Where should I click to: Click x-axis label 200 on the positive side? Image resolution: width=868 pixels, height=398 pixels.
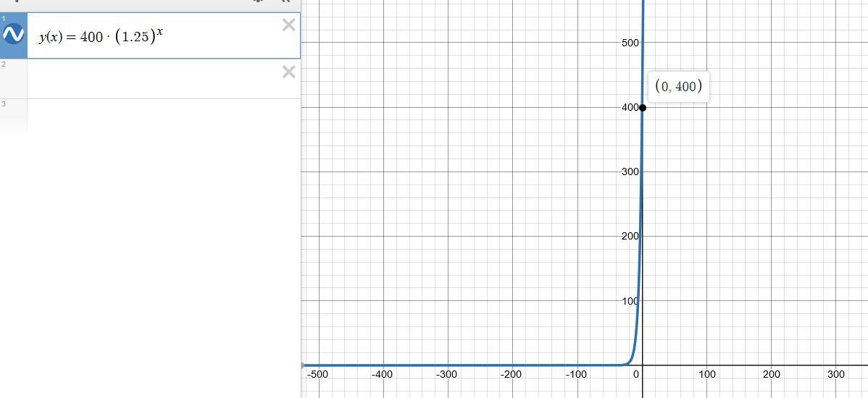[772, 374]
